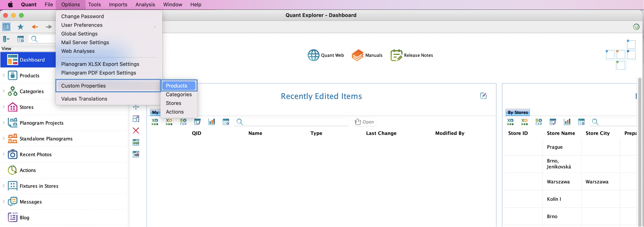Choose Mail Server Settings entry

point(85,42)
